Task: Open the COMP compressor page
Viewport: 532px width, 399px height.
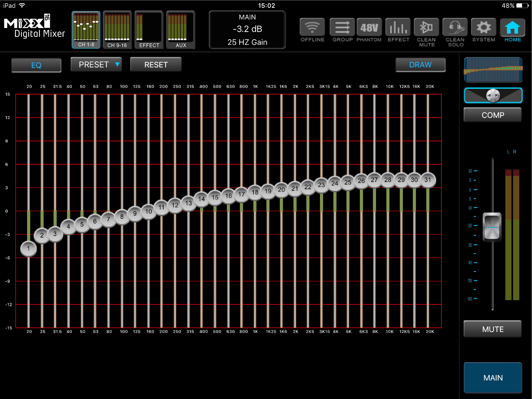Action: (493, 115)
